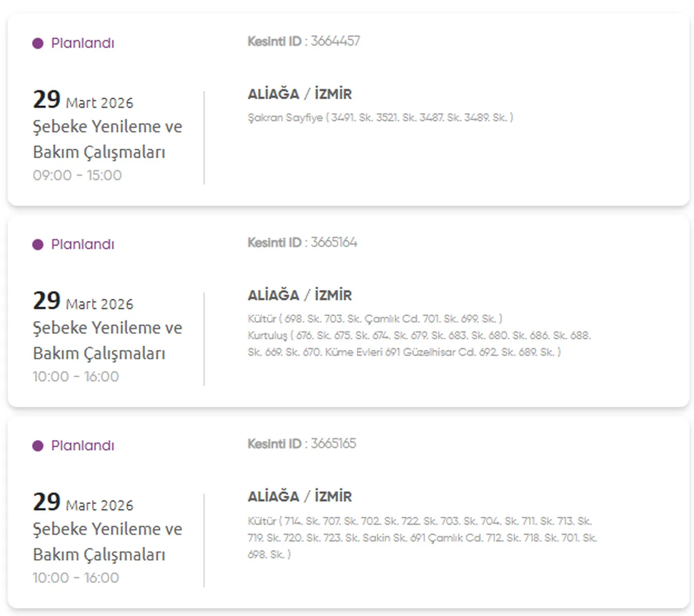Click the 29 Mart 2026 date in first card
Image resolution: width=694 pixels, height=616 pixels.
click(x=83, y=100)
